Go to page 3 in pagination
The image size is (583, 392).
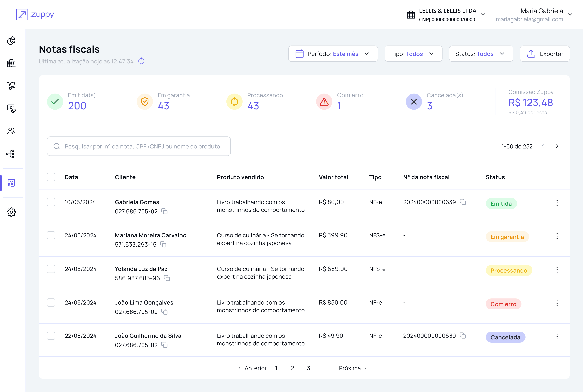[309, 368]
